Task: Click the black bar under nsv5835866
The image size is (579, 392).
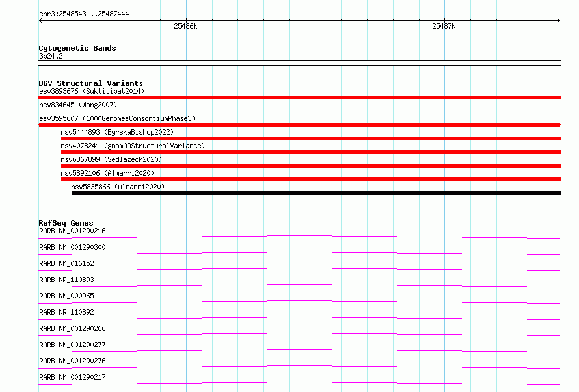Action: 316,193
